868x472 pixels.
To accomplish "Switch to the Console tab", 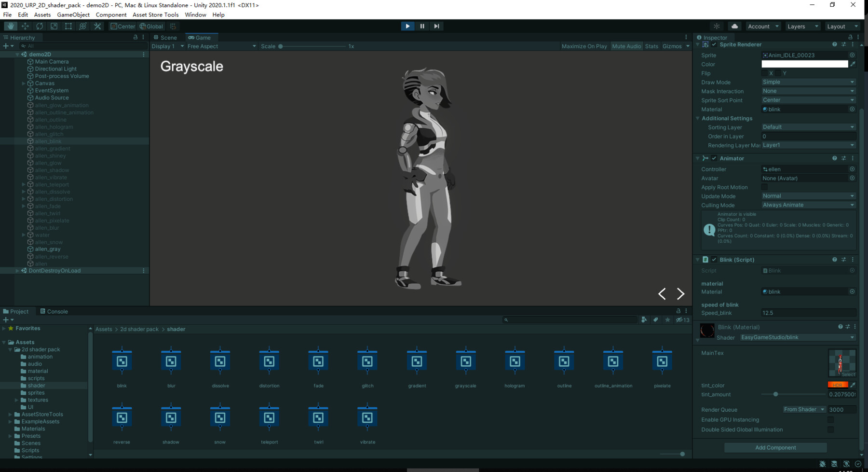I will [54, 311].
